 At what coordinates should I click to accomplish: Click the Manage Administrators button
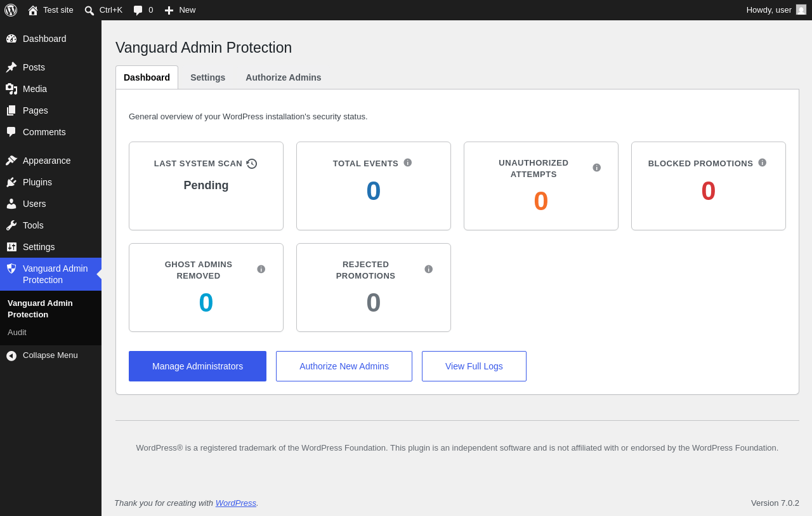coord(197,366)
